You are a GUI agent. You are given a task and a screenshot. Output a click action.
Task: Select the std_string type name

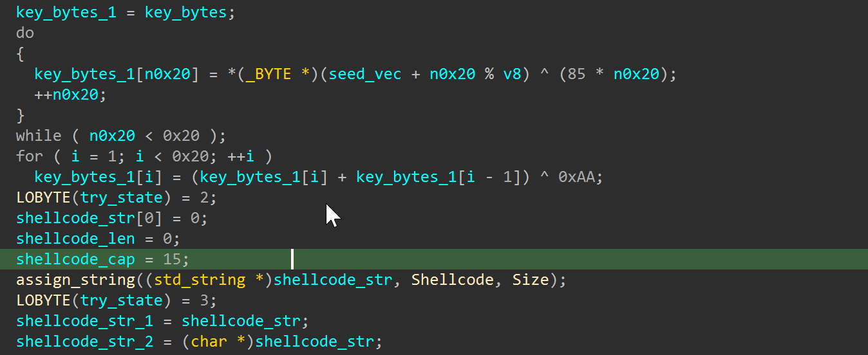200,280
